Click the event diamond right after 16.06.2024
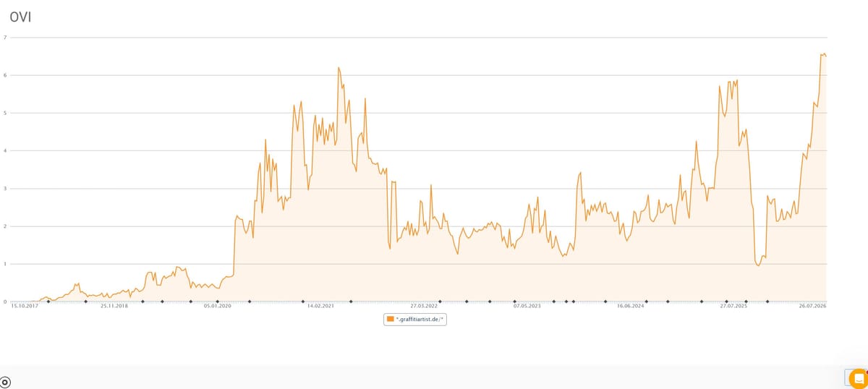Viewport: 868px width, 389px height. pyautogui.click(x=647, y=302)
